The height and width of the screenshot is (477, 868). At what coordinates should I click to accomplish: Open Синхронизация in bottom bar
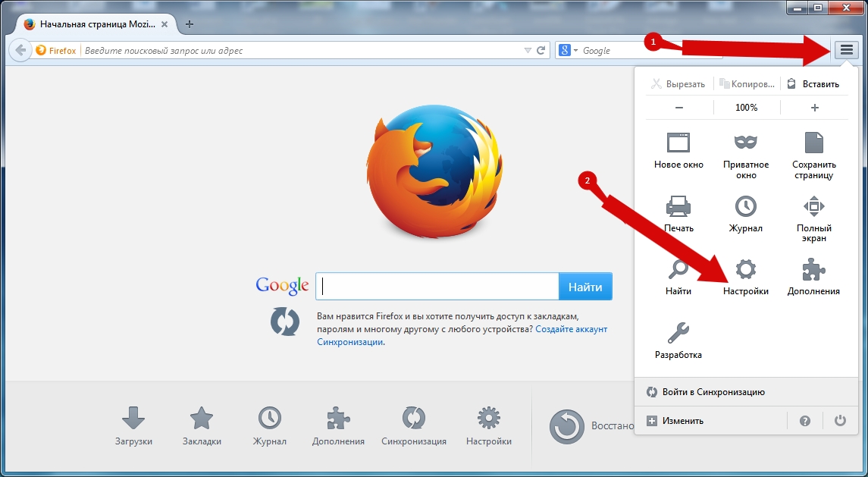pyautogui.click(x=413, y=425)
